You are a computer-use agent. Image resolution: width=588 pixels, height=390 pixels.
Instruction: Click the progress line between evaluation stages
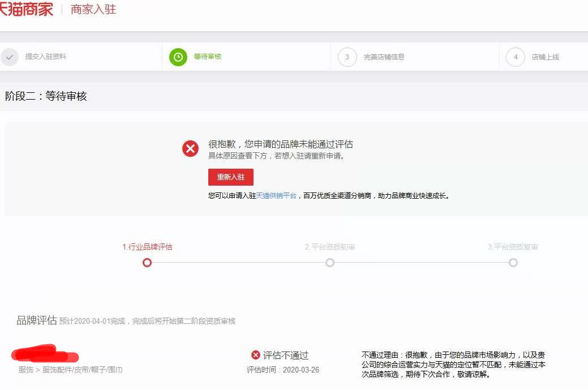(238, 263)
